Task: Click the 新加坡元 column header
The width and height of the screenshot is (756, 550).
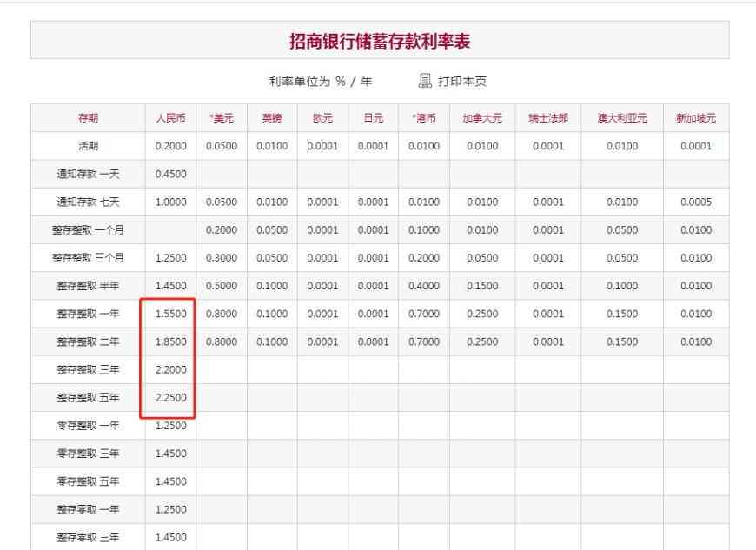Action: [696, 118]
